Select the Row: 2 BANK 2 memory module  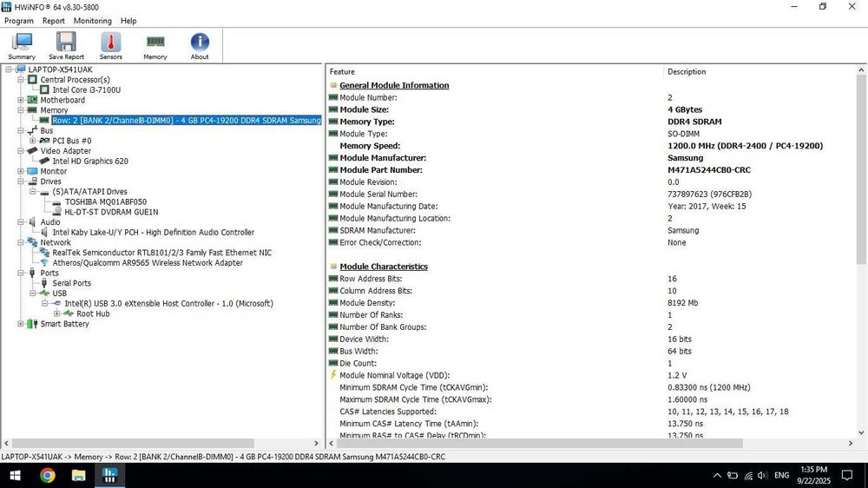pos(187,120)
